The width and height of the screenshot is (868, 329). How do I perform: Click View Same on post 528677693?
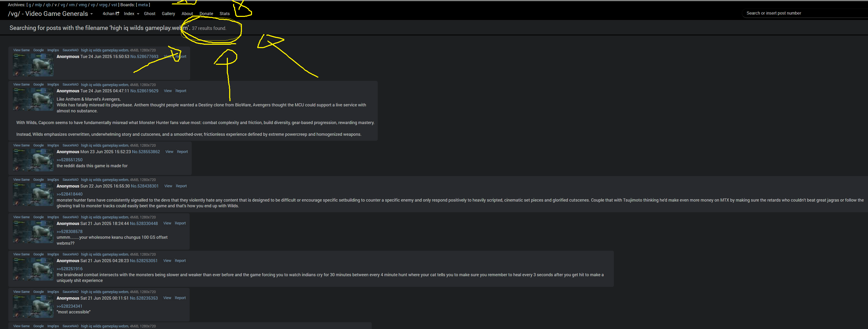point(22,50)
